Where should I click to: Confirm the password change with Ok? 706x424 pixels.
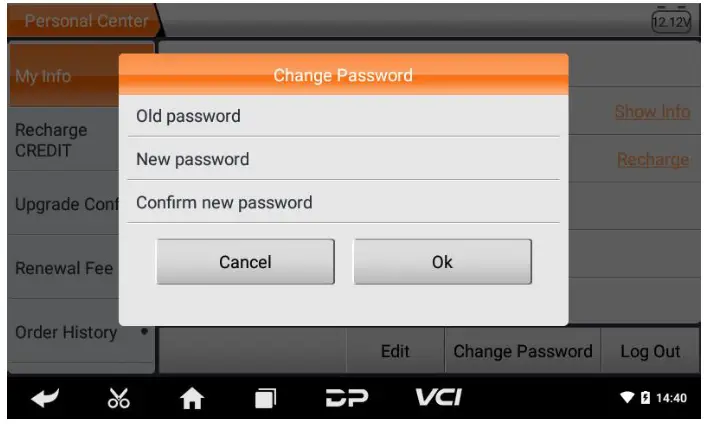pyautogui.click(x=442, y=262)
